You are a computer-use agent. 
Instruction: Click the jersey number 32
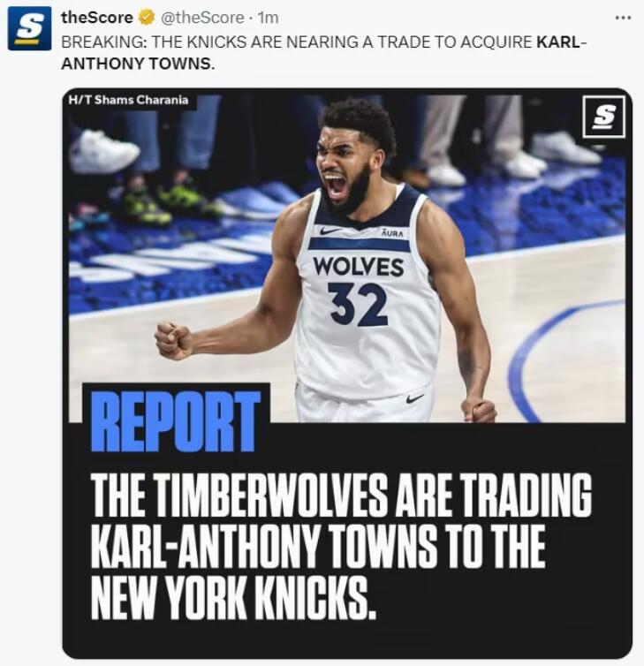[358, 303]
